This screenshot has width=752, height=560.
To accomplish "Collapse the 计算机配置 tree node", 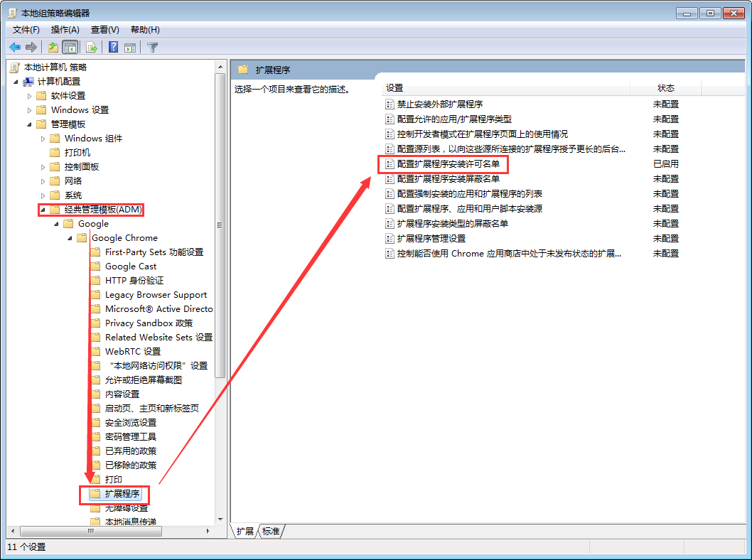I will tap(17, 81).
